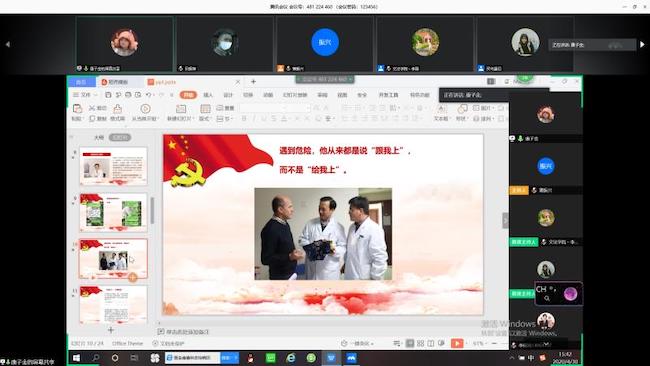Open the Windows Start menu
This screenshot has height=366, width=650.
(x=76, y=358)
